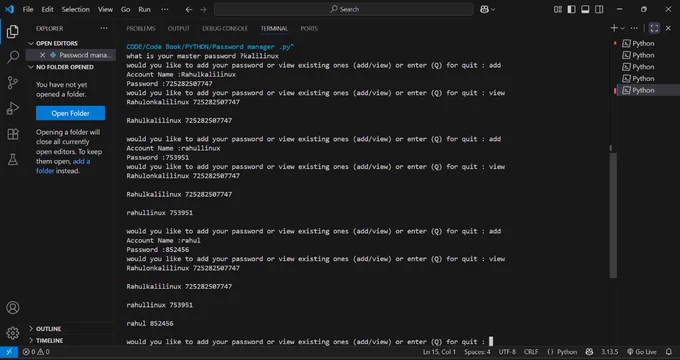Open the Extensions view

coord(13,134)
